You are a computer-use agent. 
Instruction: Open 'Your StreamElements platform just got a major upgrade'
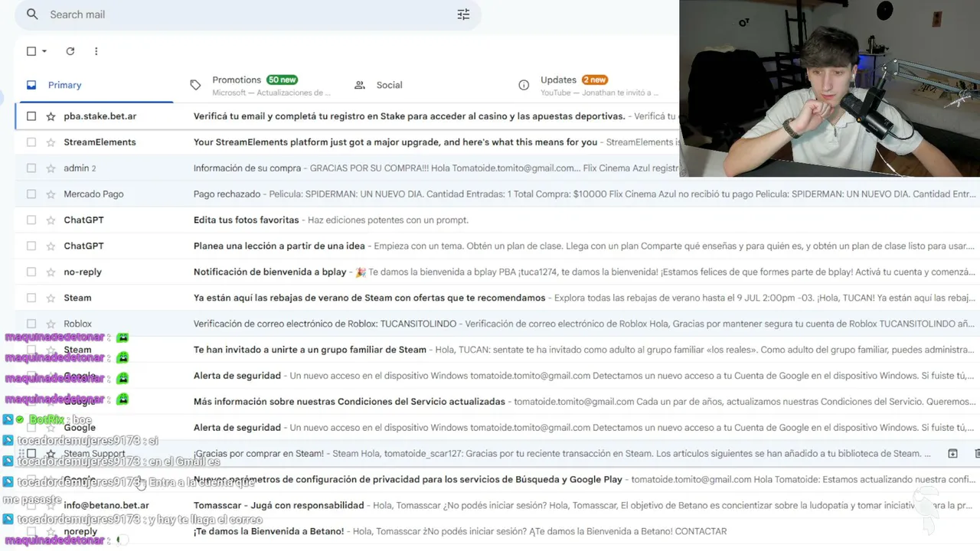(x=395, y=142)
